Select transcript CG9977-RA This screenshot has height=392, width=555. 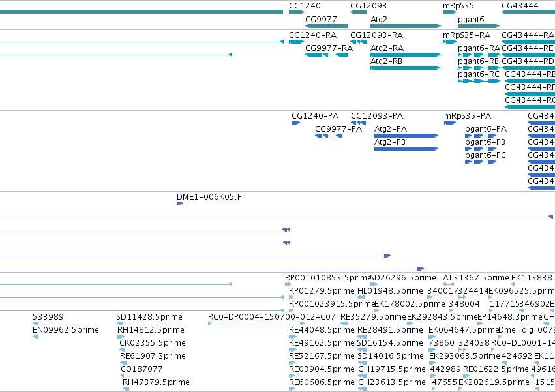(327, 55)
